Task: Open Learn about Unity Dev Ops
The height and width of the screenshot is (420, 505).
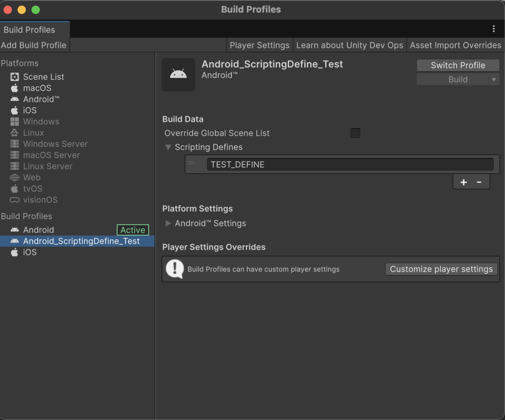Action: point(350,45)
